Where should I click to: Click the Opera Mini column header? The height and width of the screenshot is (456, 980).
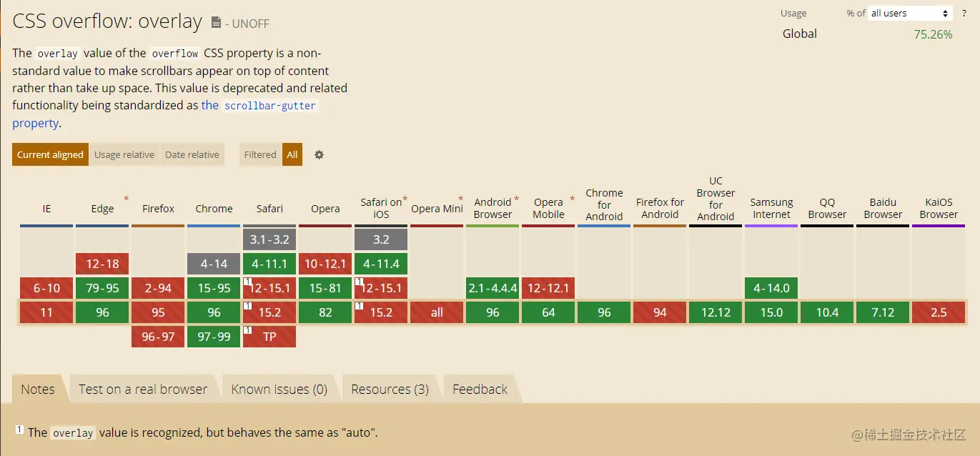[437, 209]
